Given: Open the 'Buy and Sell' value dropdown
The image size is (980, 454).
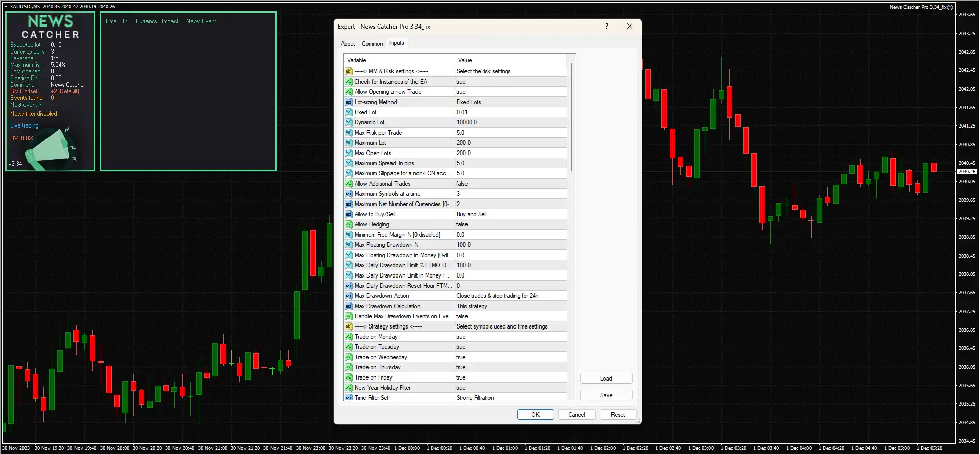Looking at the screenshot, I should coord(510,214).
